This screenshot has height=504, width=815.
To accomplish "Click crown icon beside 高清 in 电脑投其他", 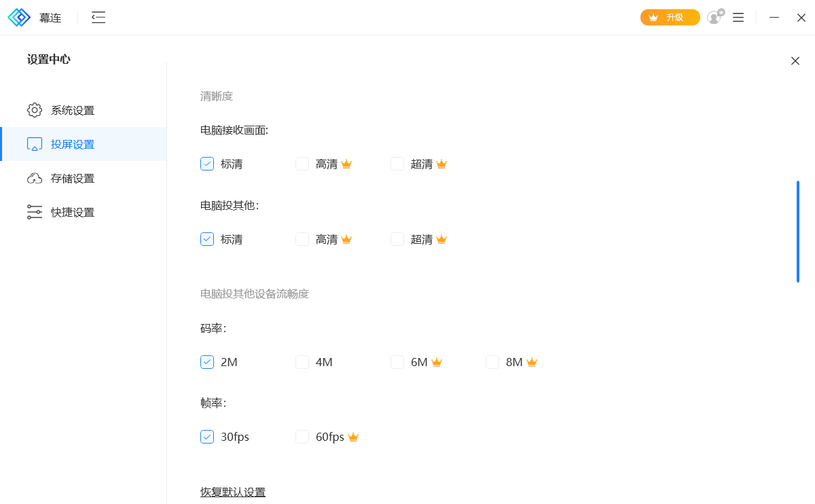I will pyautogui.click(x=346, y=239).
